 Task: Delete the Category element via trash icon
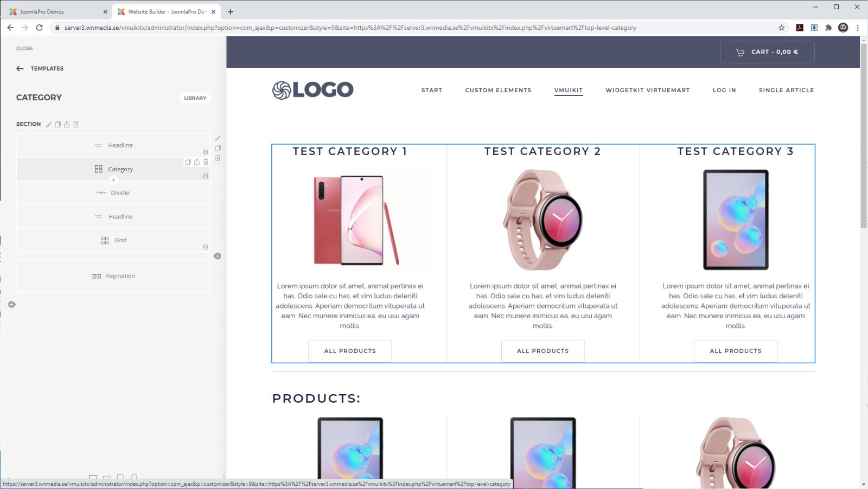pyautogui.click(x=206, y=162)
